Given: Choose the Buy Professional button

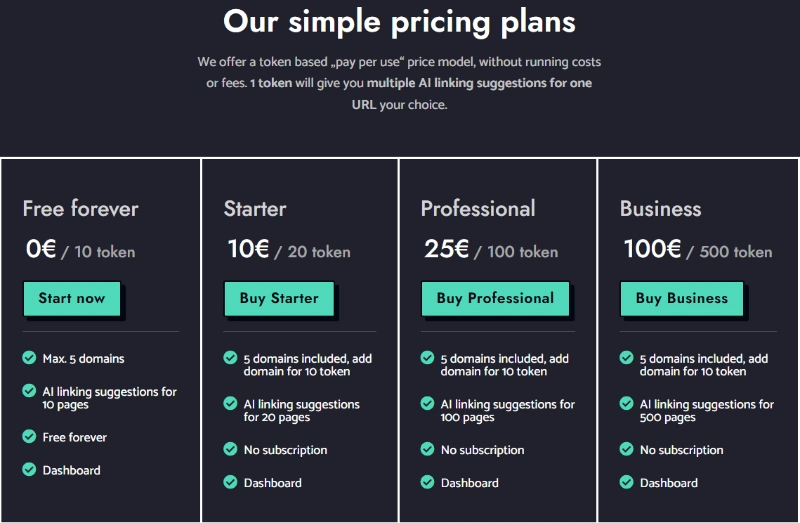Looking at the screenshot, I should click(x=495, y=298).
